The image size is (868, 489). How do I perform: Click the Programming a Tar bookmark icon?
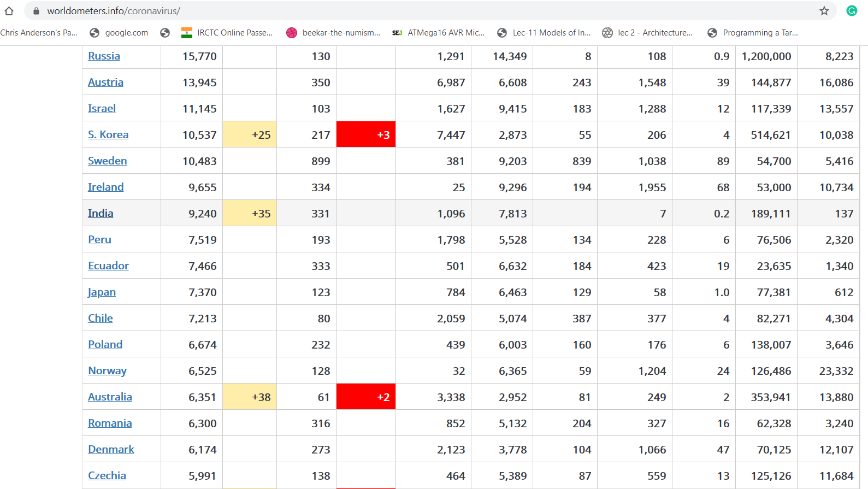(x=712, y=33)
